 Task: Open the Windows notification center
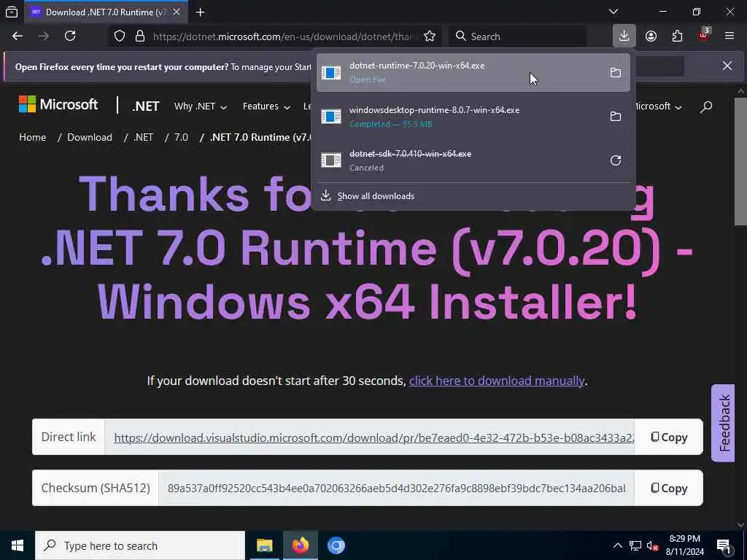tap(724, 546)
